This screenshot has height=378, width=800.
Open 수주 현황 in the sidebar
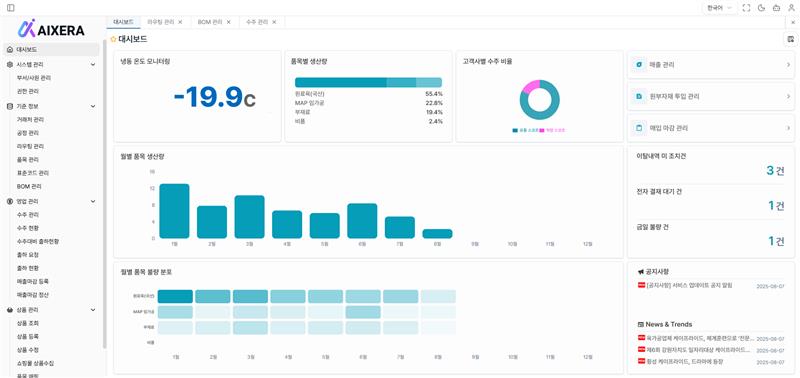point(28,228)
